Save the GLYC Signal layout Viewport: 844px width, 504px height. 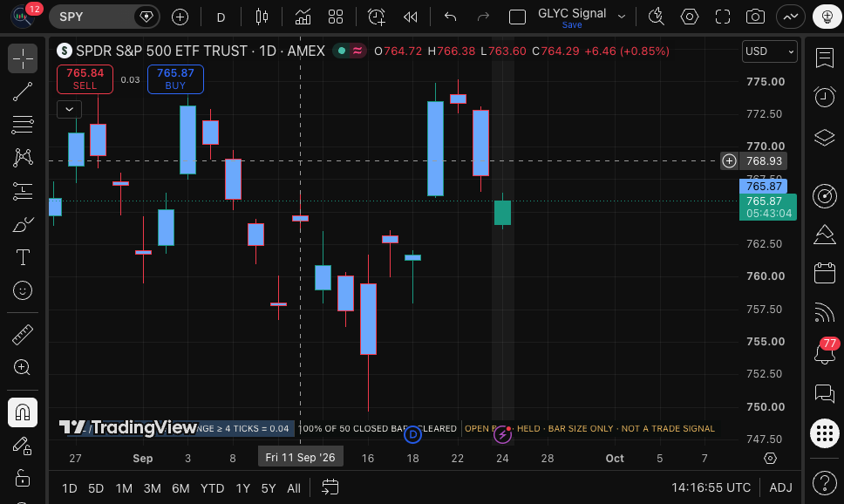tap(572, 24)
